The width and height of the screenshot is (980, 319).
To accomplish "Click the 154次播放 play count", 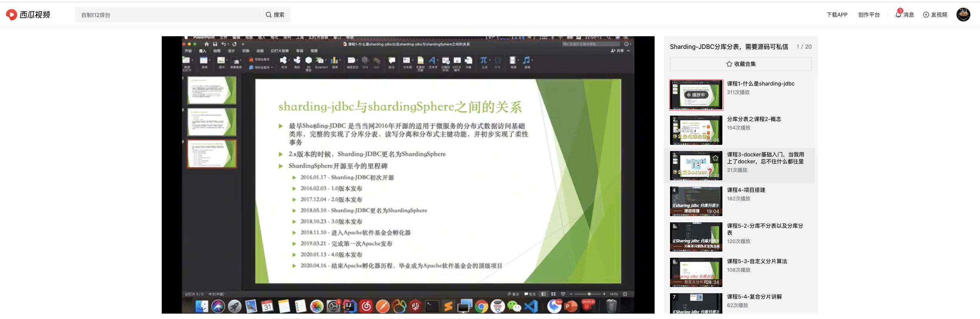I will pos(739,128).
